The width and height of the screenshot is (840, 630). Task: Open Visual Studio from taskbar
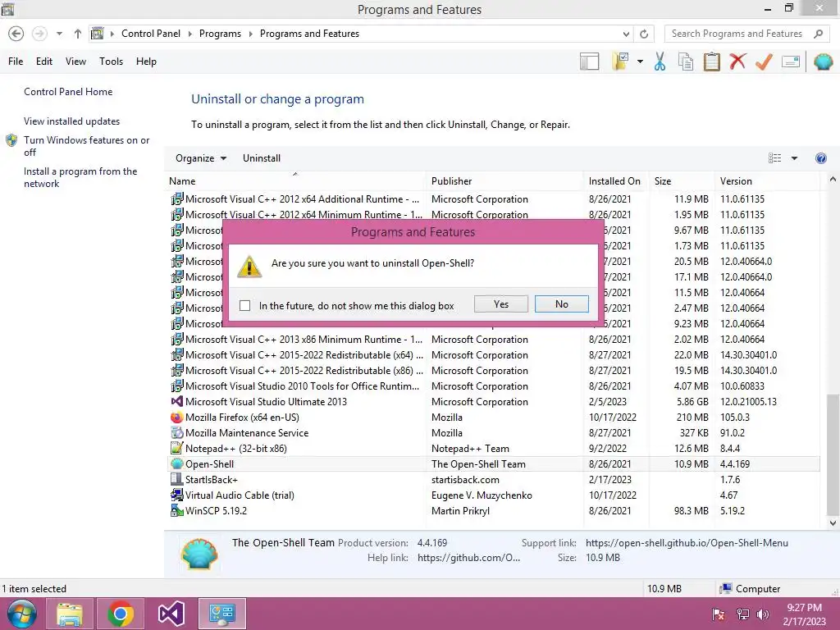pos(171,614)
